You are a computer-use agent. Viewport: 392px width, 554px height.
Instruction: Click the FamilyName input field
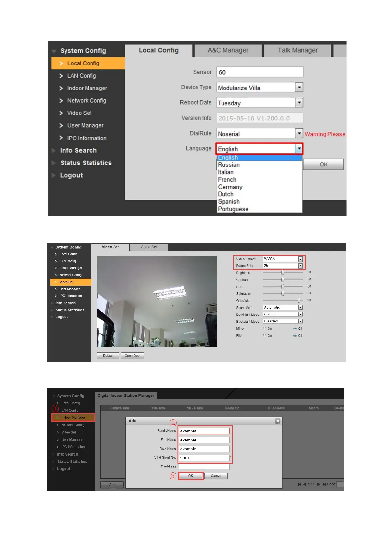(x=204, y=431)
